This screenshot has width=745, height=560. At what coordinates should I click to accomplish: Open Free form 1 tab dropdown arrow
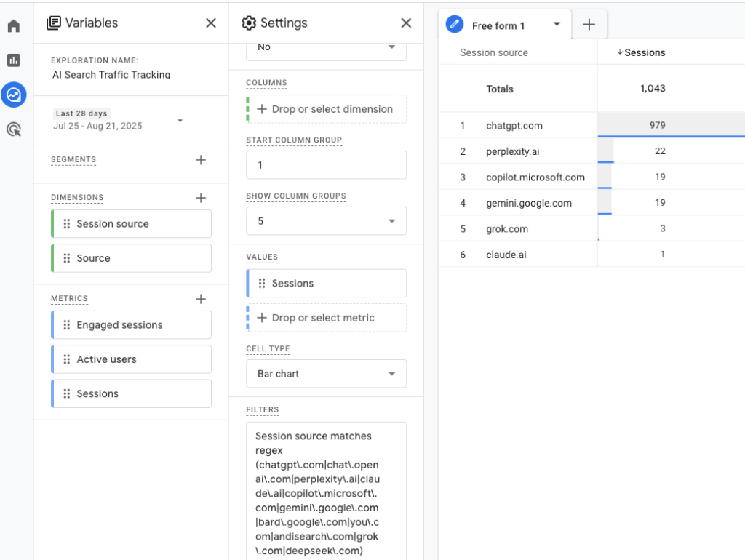(x=557, y=25)
